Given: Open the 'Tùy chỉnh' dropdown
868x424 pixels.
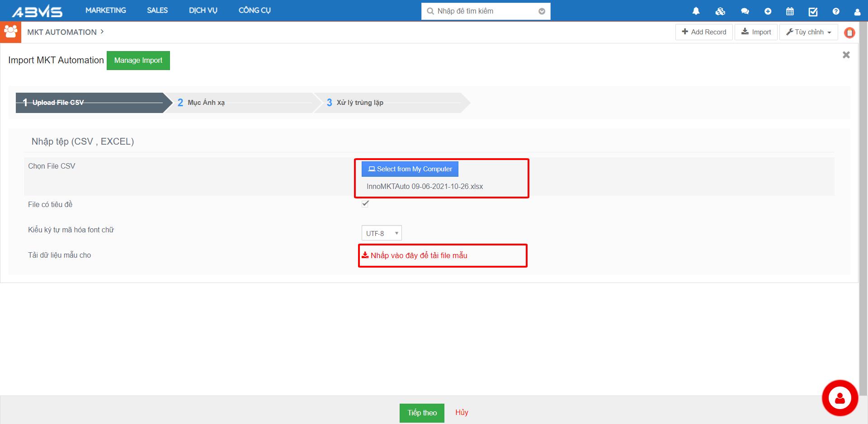Looking at the screenshot, I should (808, 32).
